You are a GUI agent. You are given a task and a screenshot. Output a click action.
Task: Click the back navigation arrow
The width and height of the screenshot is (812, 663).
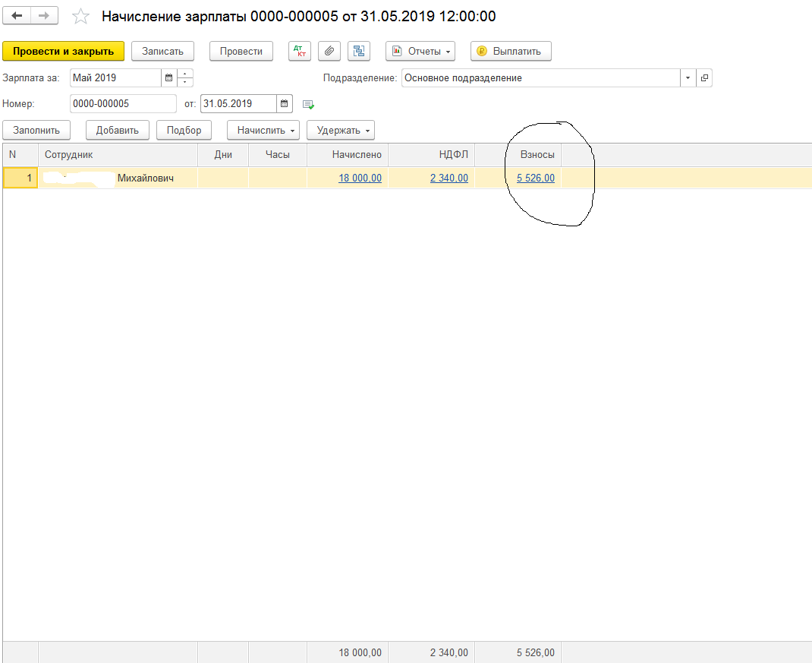click(17, 16)
